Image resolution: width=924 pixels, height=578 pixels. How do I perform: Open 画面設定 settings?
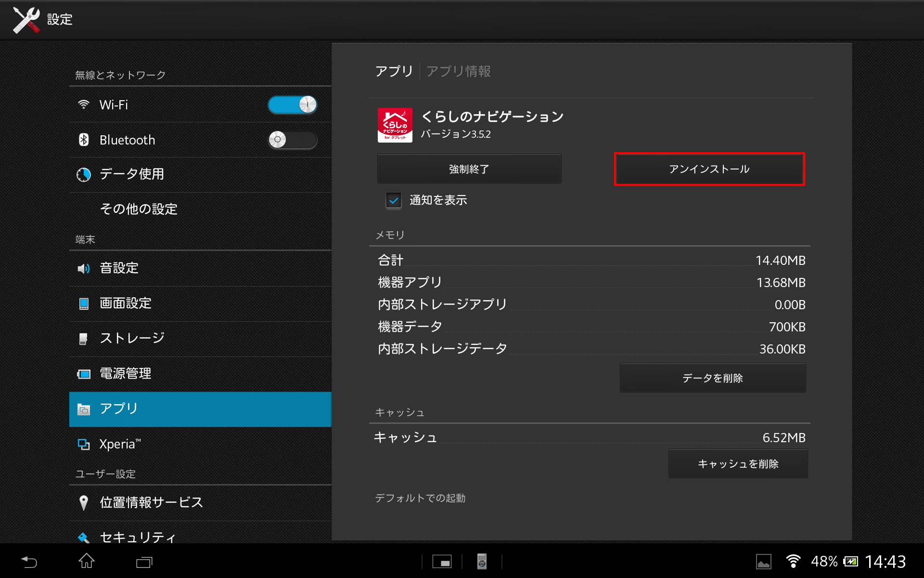[200, 303]
